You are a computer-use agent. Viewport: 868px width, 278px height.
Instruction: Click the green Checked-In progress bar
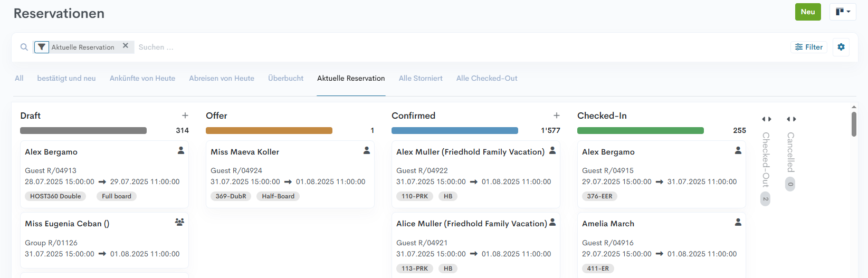pyautogui.click(x=640, y=130)
